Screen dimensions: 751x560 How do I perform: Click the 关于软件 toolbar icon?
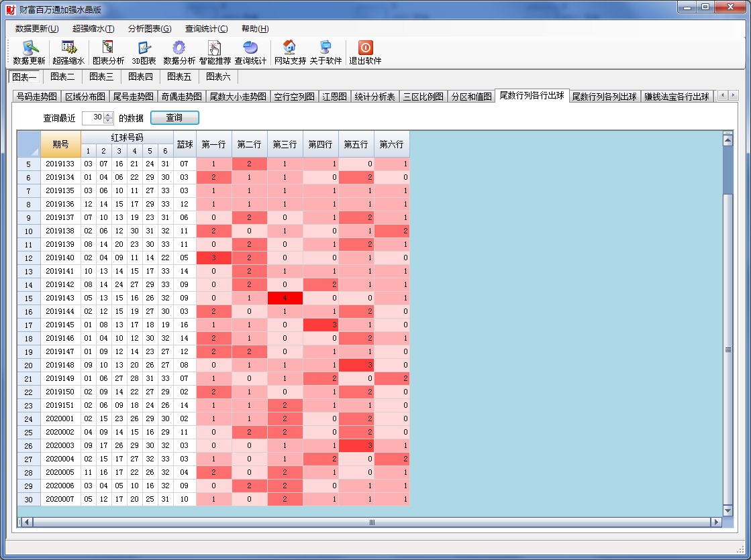[326, 48]
